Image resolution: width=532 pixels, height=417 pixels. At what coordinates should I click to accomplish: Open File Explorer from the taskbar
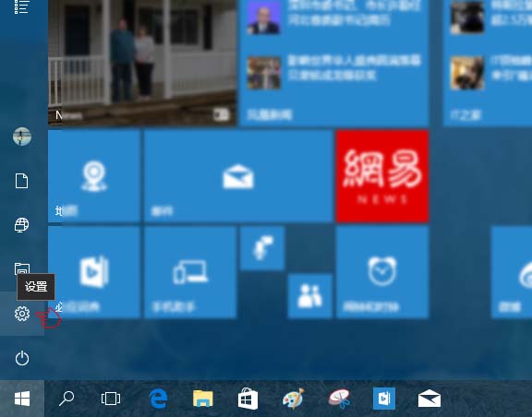click(203, 399)
